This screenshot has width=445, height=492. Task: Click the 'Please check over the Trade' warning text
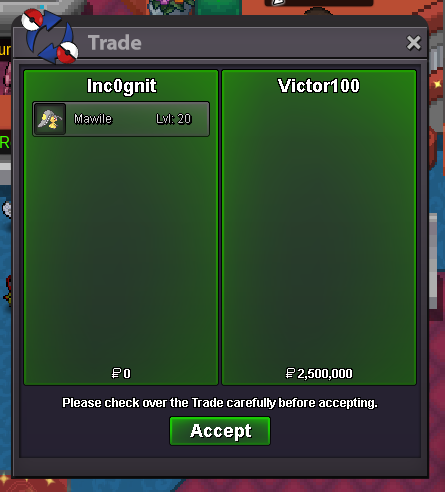[x=220, y=403]
